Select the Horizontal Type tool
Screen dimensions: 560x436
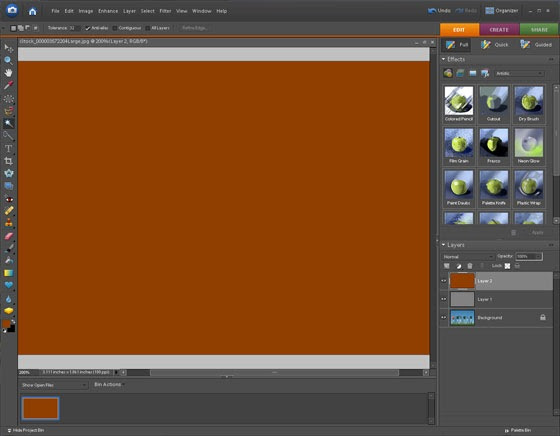[x=8, y=148]
